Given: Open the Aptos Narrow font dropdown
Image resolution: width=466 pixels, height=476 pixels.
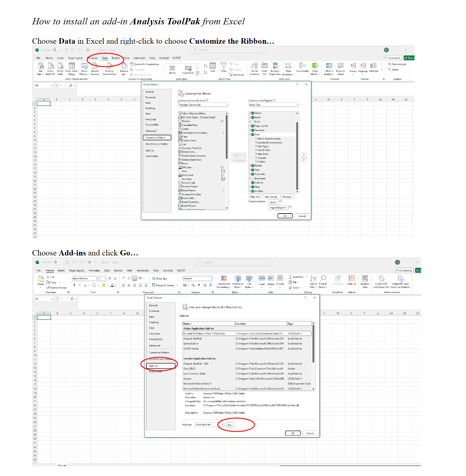Looking at the screenshot, I should [x=85, y=278].
